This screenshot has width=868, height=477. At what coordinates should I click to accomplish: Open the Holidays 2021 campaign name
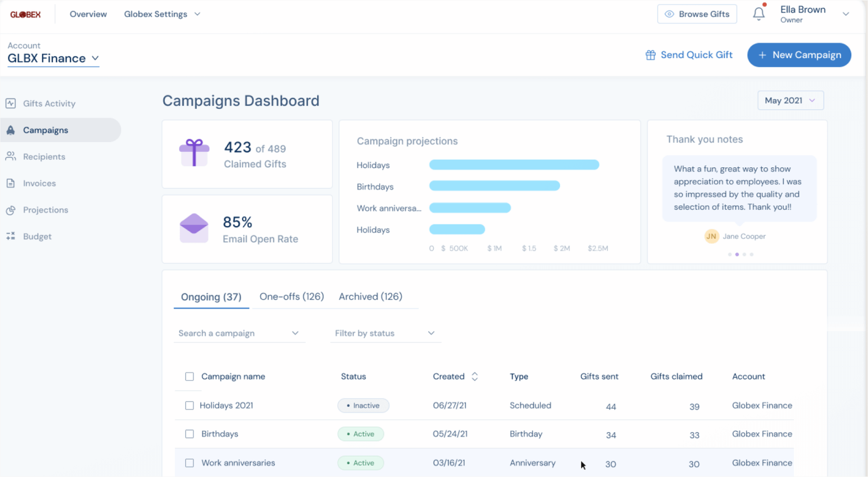pos(227,406)
